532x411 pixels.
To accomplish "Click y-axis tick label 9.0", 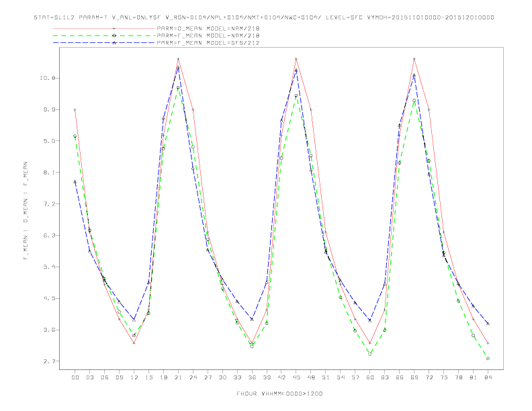I will tap(49, 141).
